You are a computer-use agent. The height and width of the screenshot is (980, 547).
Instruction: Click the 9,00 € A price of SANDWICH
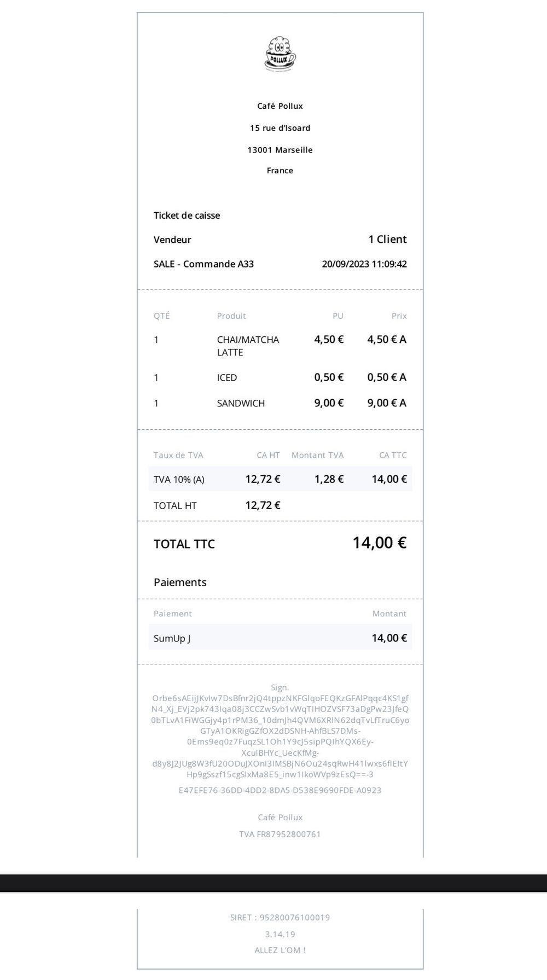tap(387, 403)
